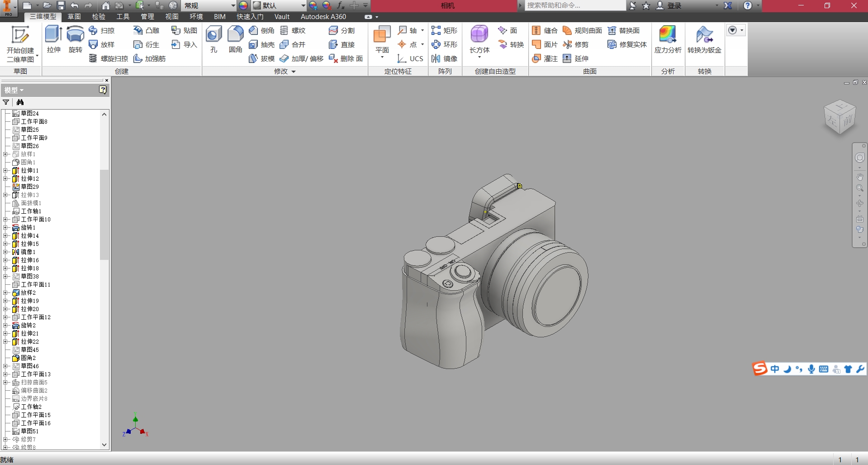
Task: Switch to the 检验 (Inspect) ribbon tab
Action: tap(99, 17)
